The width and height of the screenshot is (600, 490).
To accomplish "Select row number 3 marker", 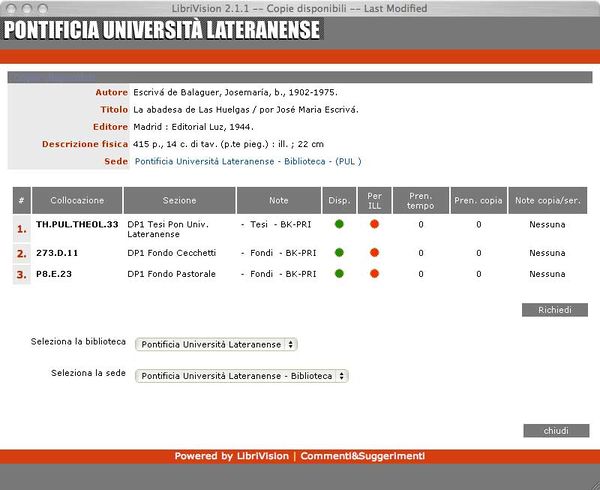I will 21,274.
